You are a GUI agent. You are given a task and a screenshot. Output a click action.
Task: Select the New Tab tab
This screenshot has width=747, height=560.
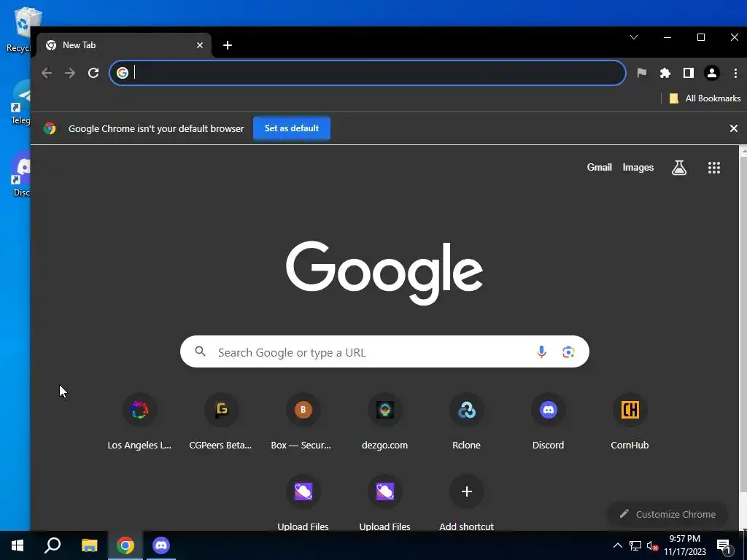[123, 45]
